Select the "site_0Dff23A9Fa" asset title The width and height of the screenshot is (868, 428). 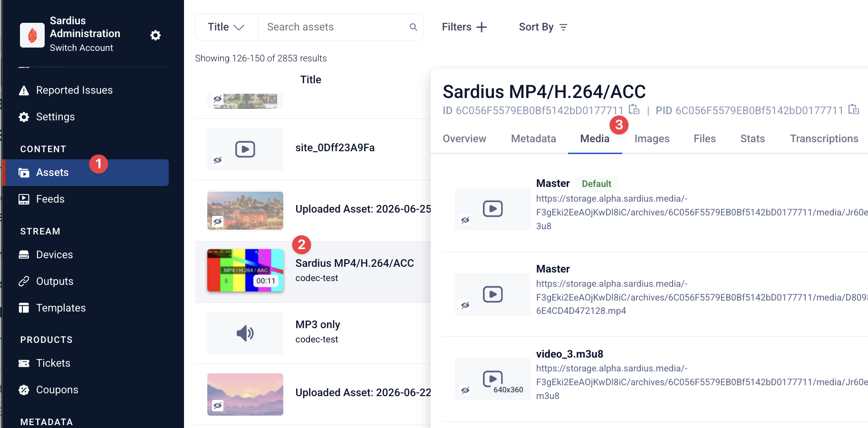(335, 148)
